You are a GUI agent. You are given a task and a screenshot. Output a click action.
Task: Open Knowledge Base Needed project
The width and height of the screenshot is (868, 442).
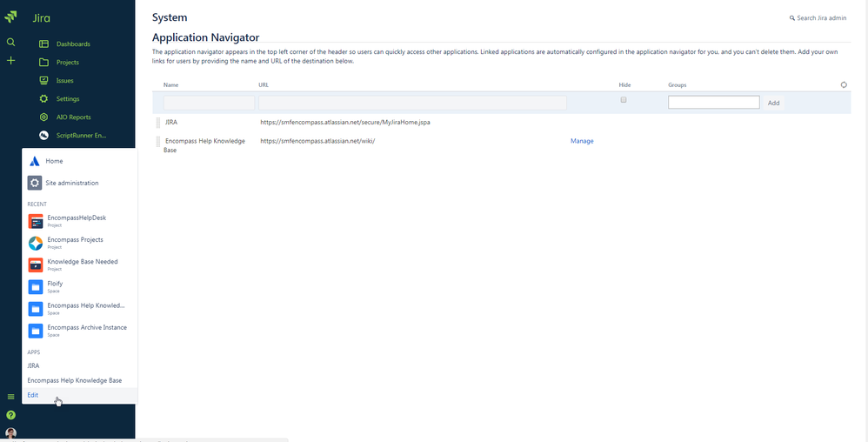[83, 261]
